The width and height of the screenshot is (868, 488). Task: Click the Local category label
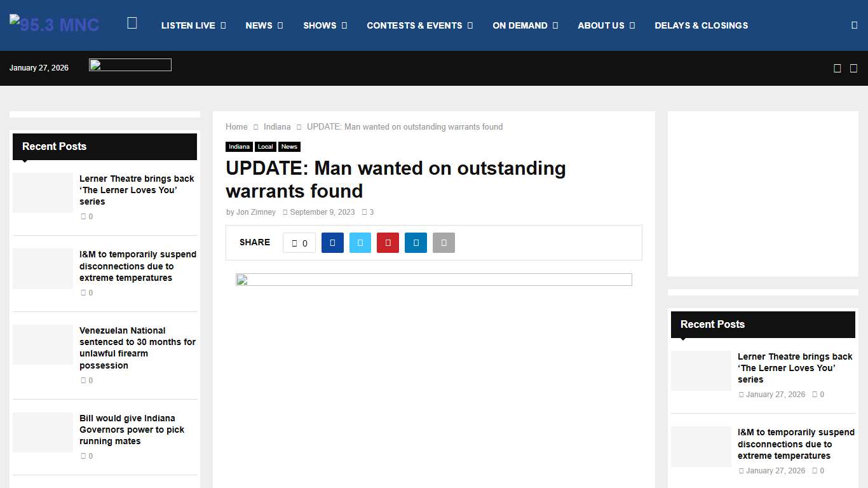(x=266, y=147)
